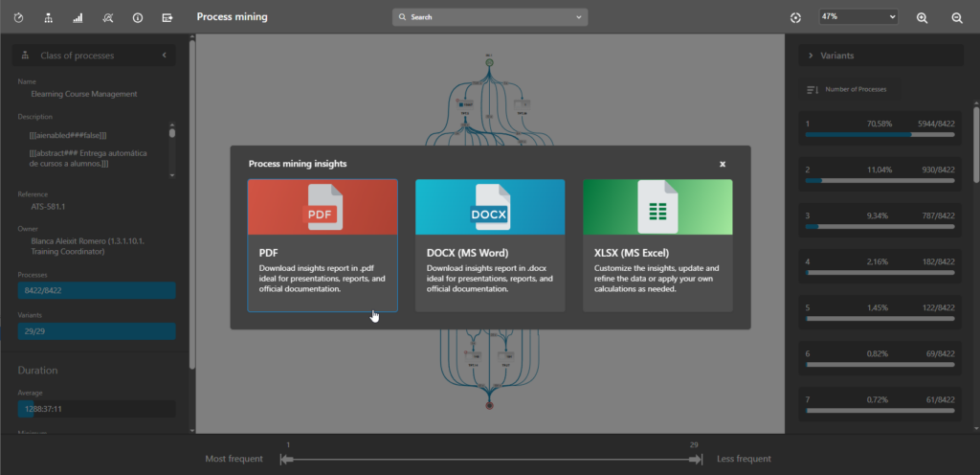Zoom out with the magnifier minus icon
Screen dimensions: 980x475
(x=957, y=17)
